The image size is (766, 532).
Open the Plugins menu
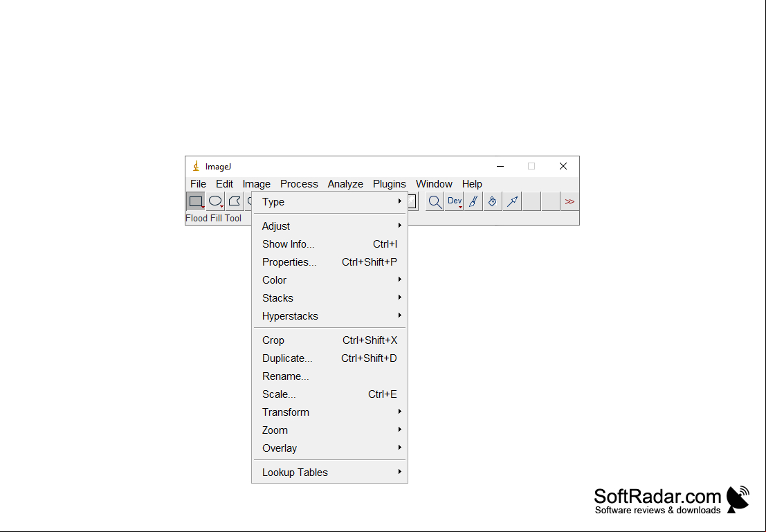click(x=390, y=184)
